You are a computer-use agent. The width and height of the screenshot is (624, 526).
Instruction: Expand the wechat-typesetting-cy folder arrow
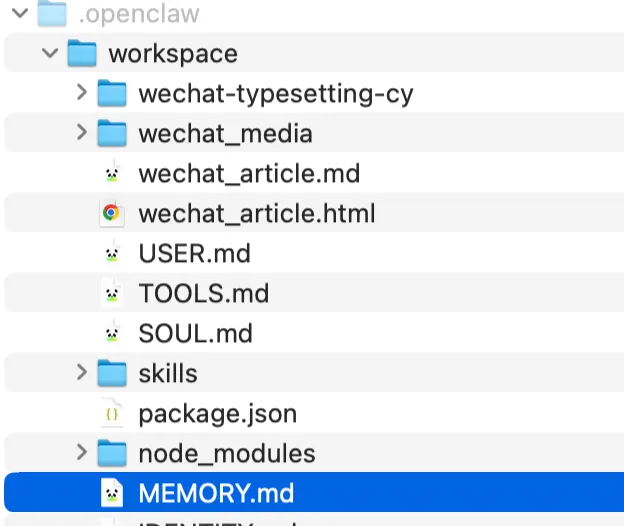[82, 93]
